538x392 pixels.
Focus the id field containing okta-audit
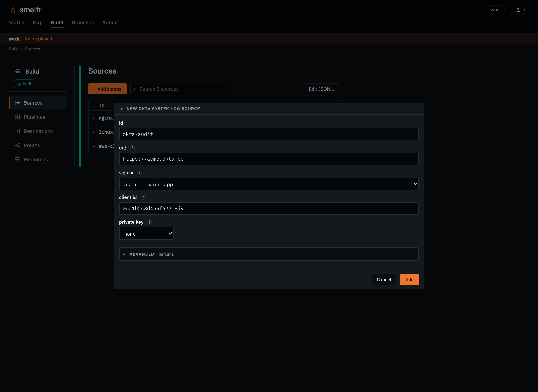(269, 134)
